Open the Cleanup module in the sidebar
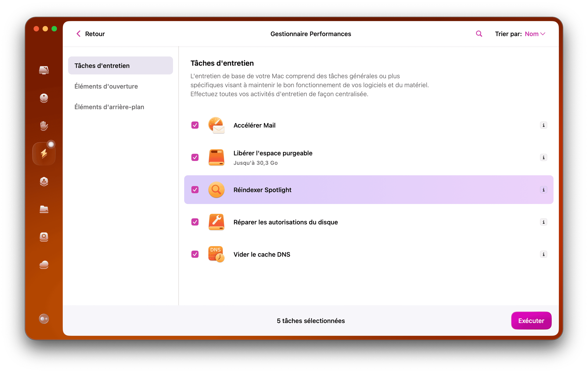 [44, 70]
